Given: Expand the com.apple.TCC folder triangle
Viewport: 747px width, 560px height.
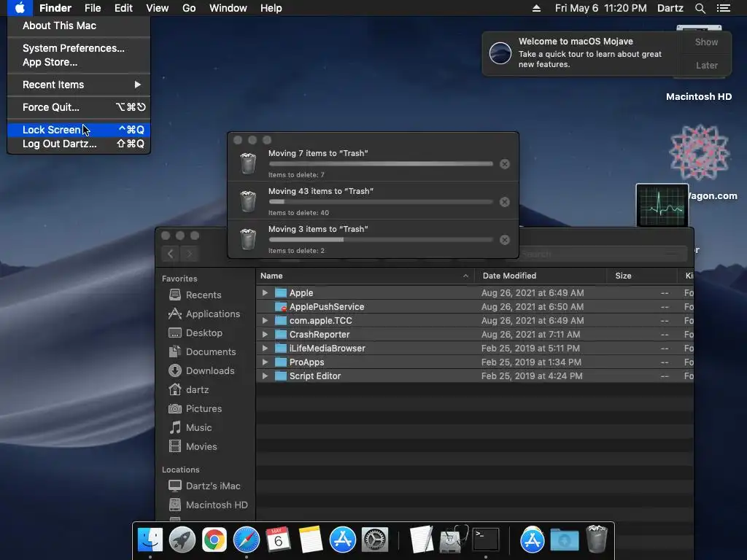Looking at the screenshot, I should 265,321.
